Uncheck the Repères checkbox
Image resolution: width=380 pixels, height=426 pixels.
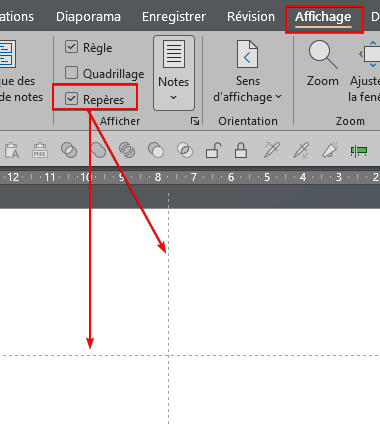(x=71, y=99)
